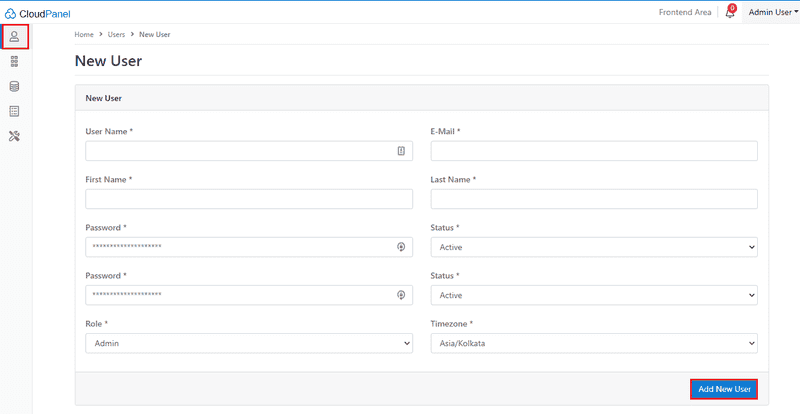Go to Home in the breadcrumb

(x=84, y=35)
